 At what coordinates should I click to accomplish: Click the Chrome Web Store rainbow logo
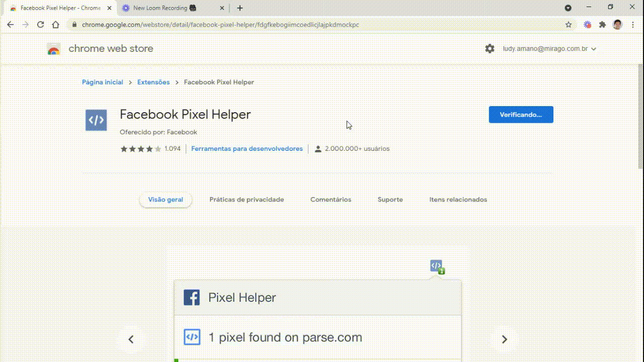(54, 49)
